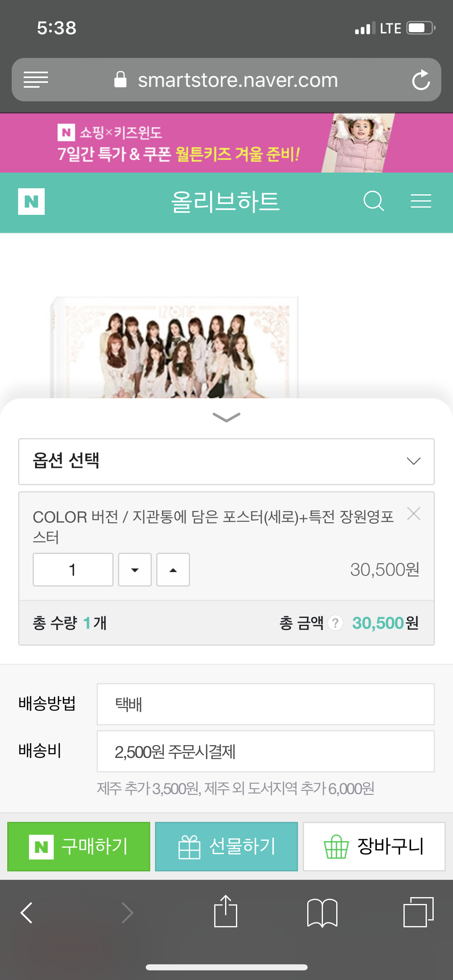
Task: Open Safari bookmarks icon
Action: [322, 912]
